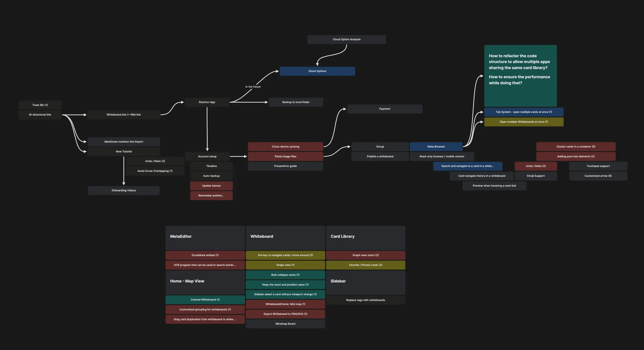
Task: Click the 'in the future' arrow label
Action: coord(253,87)
